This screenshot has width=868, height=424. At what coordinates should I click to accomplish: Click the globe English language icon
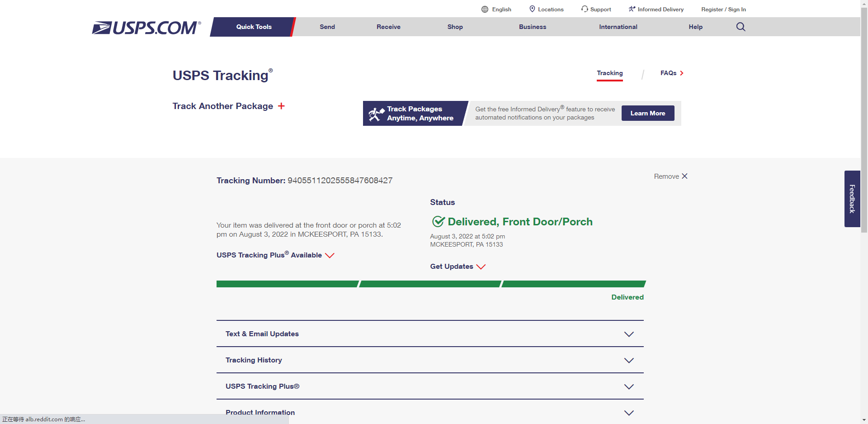485,9
